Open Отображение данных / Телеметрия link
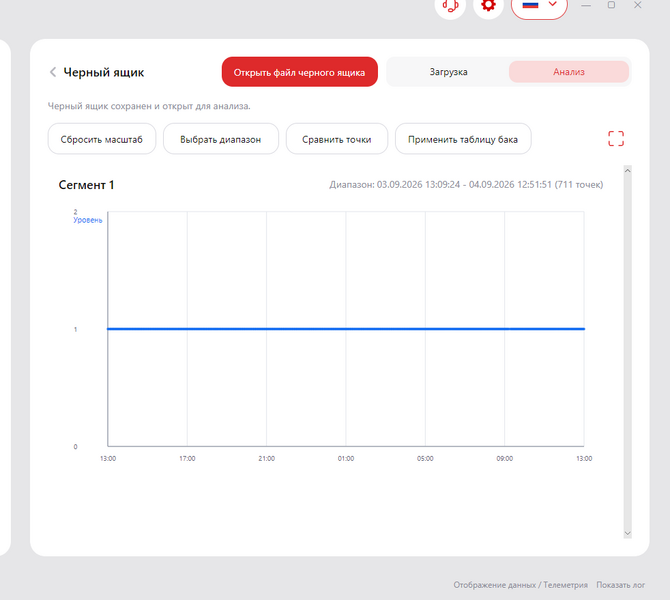 pyautogui.click(x=520, y=585)
